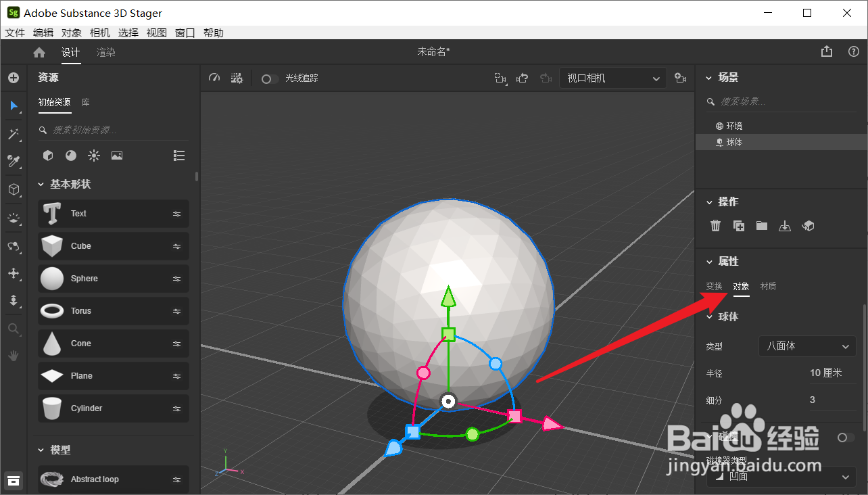The width and height of the screenshot is (868, 495).
Task: Select the pan camera tool
Action: point(14,273)
